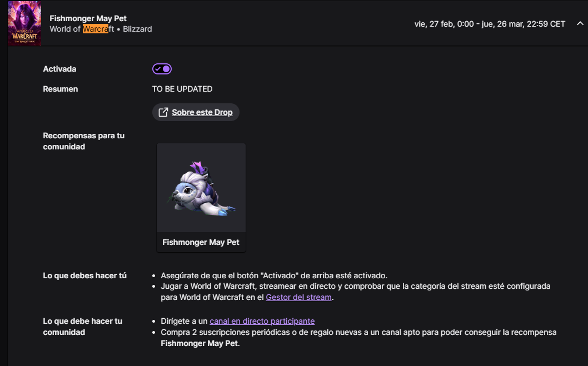588x366 pixels.
Task: Click the Blizzard publisher name
Action: tap(137, 29)
